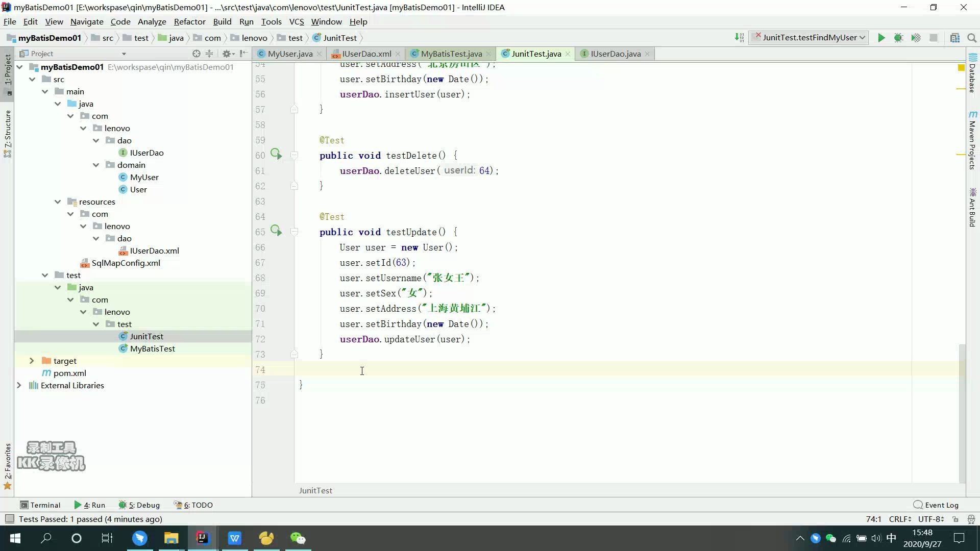Image resolution: width=980 pixels, height=551 pixels.
Task: Collapse the resources folder
Action: click(x=58, y=202)
